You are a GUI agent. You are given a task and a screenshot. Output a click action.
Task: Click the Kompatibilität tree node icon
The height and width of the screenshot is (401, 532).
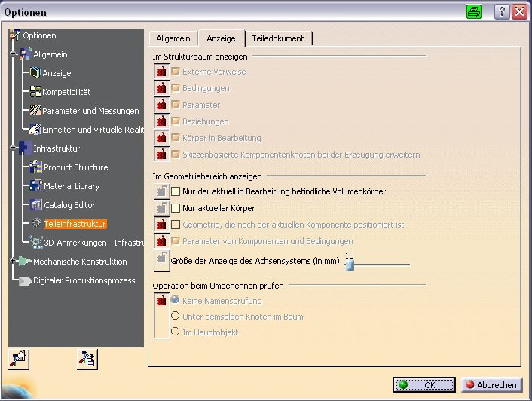point(35,92)
